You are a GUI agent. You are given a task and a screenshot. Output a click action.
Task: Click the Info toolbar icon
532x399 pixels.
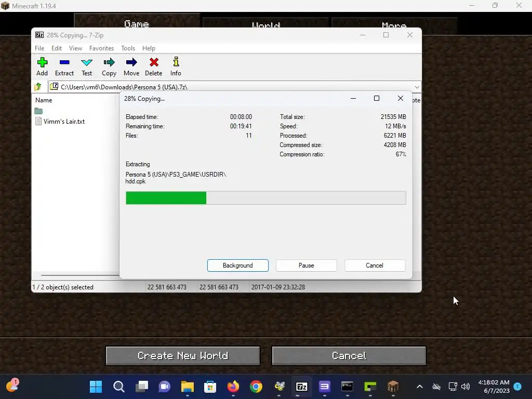click(x=176, y=66)
